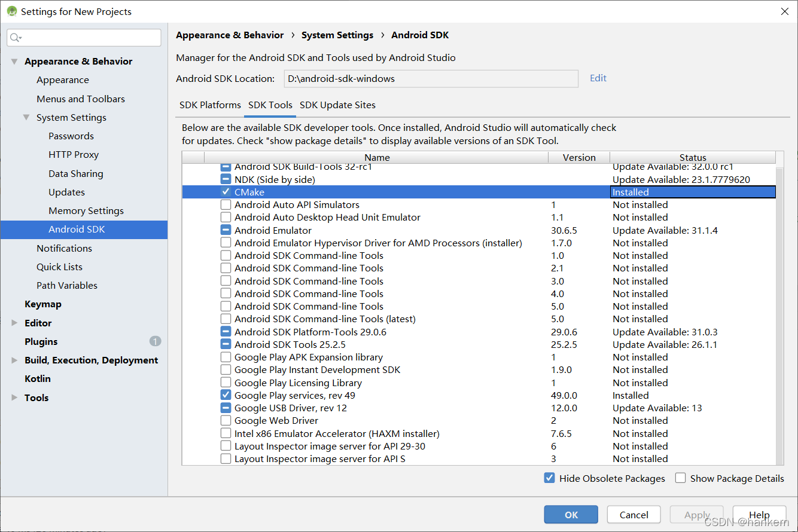Open Data Sharing settings

point(76,173)
